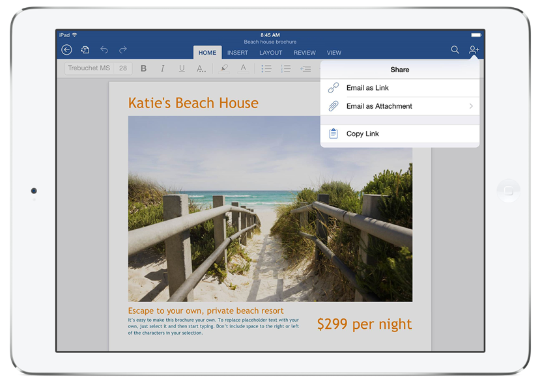Open the File menu icon
Screen dimensions: 540x392
pyautogui.click(x=85, y=50)
